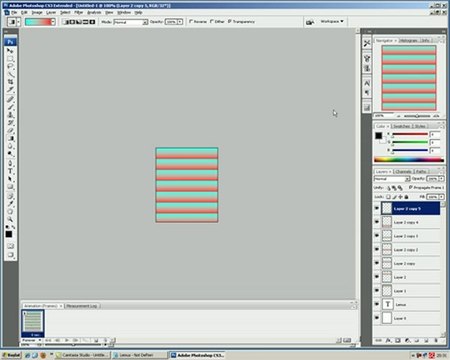Open the gradient picker arrow
The image size is (450, 360).
53,22
